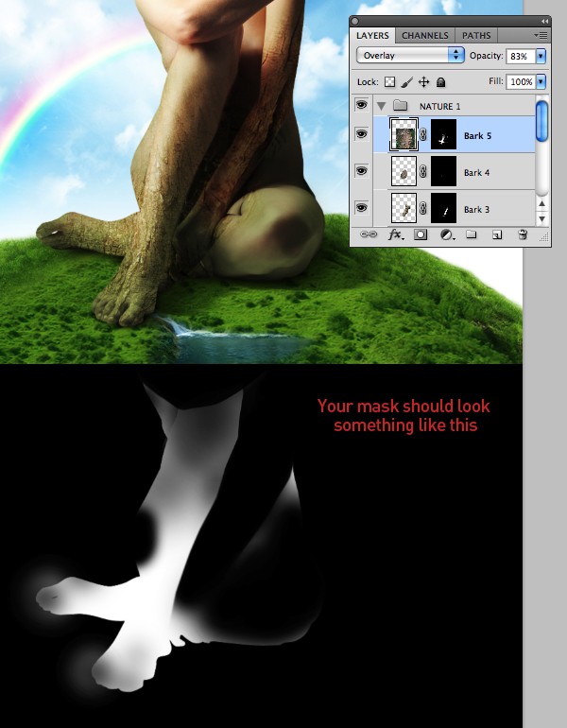Click the chain link on Bark 5

pos(422,134)
